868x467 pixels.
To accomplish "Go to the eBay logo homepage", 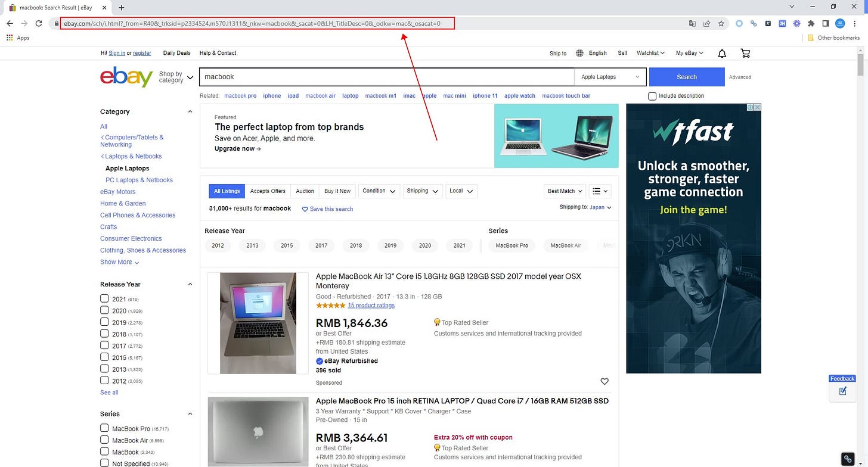I will click(x=126, y=77).
